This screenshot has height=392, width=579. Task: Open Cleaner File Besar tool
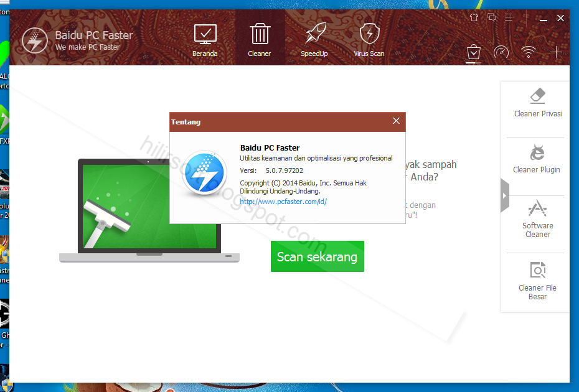tap(537, 281)
